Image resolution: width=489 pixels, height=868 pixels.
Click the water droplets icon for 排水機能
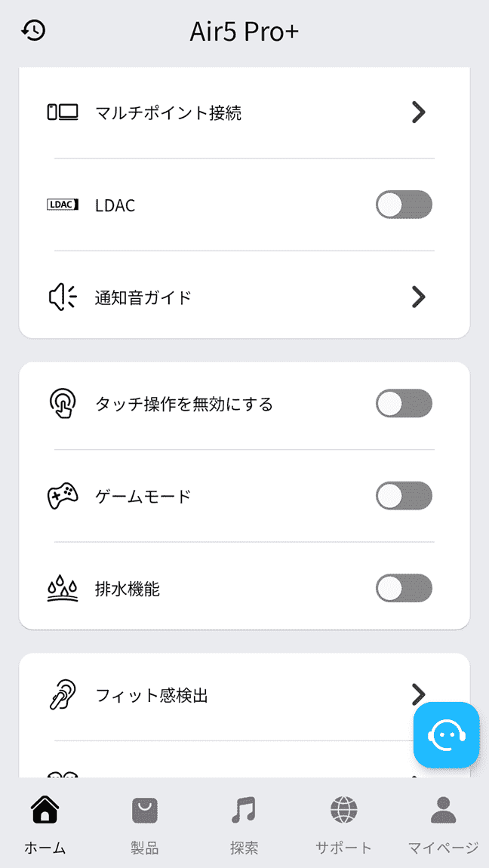coord(63,588)
